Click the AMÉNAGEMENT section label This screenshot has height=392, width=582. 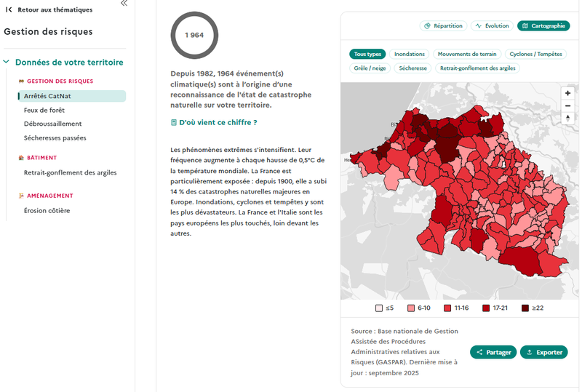[x=50, y=196]
